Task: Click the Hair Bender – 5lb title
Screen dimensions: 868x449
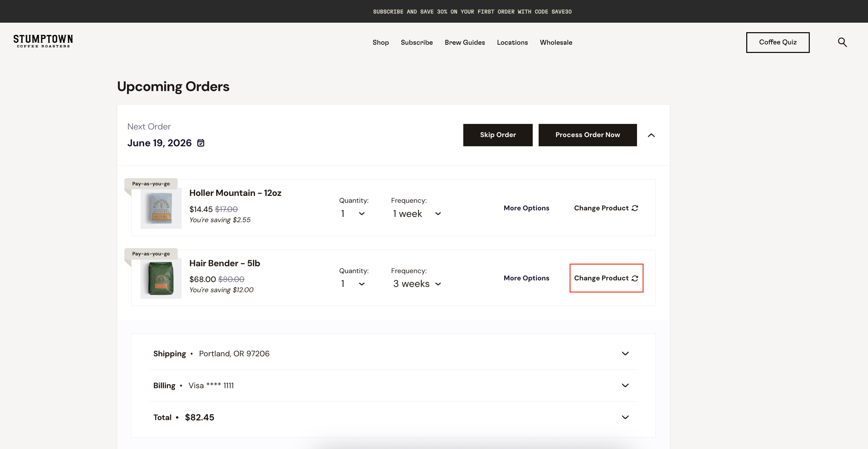Action: coord(224,263)
